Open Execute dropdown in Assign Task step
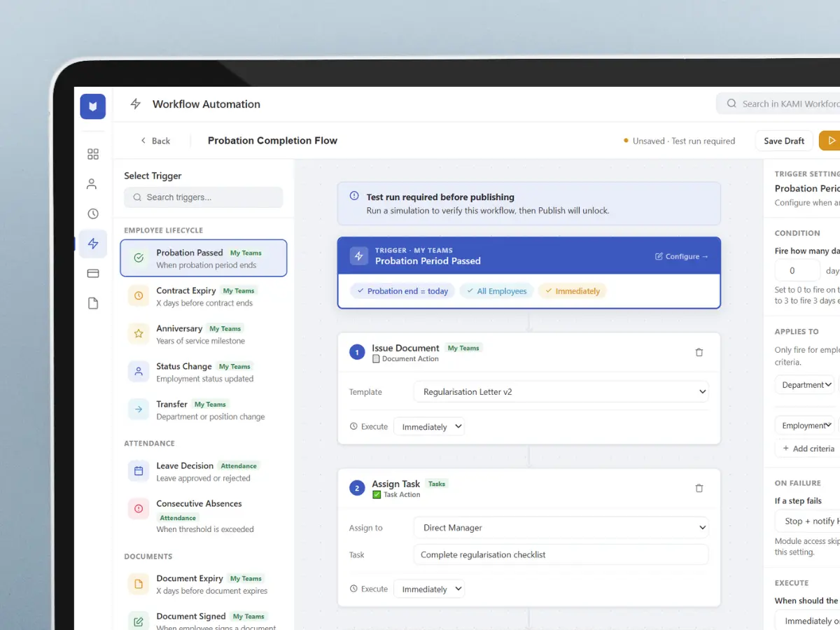The image size is (840, 630). [429, 589]
